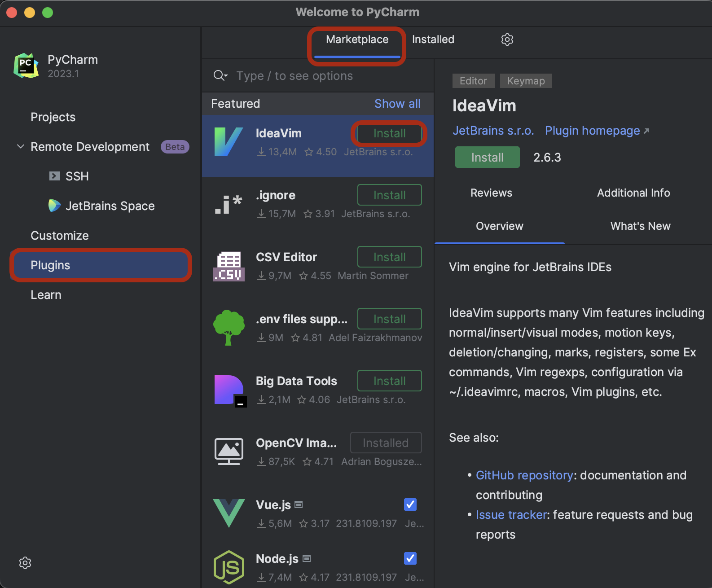Install IdeaVim from the featured list
Screen dimensions: 712x588
[x=389, y=133]
